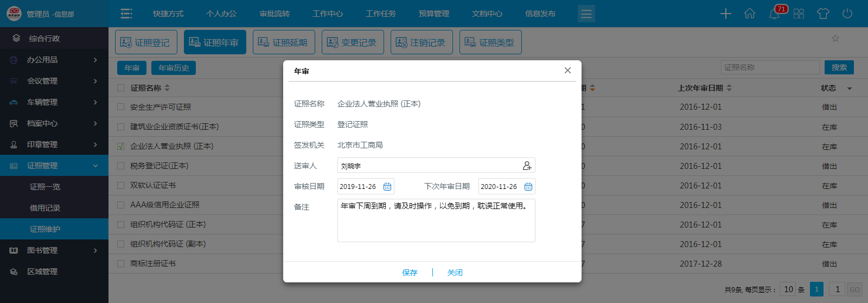Click the system logo in top-left corner
The image size is (868, 303).
[14, 14]
